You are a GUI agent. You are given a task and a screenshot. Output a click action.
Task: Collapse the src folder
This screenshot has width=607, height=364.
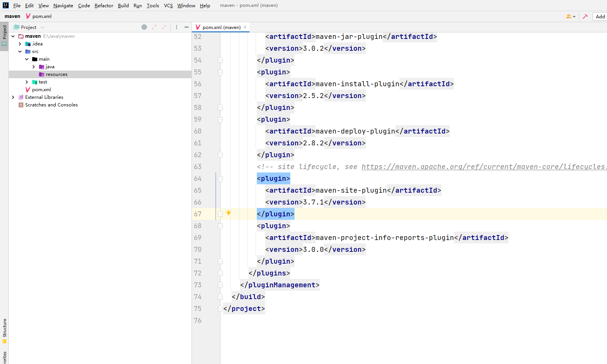click(x=20, y=52)
